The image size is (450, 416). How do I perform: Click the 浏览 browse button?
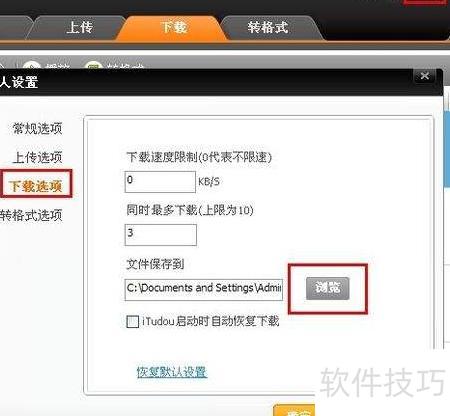(328, 288)
